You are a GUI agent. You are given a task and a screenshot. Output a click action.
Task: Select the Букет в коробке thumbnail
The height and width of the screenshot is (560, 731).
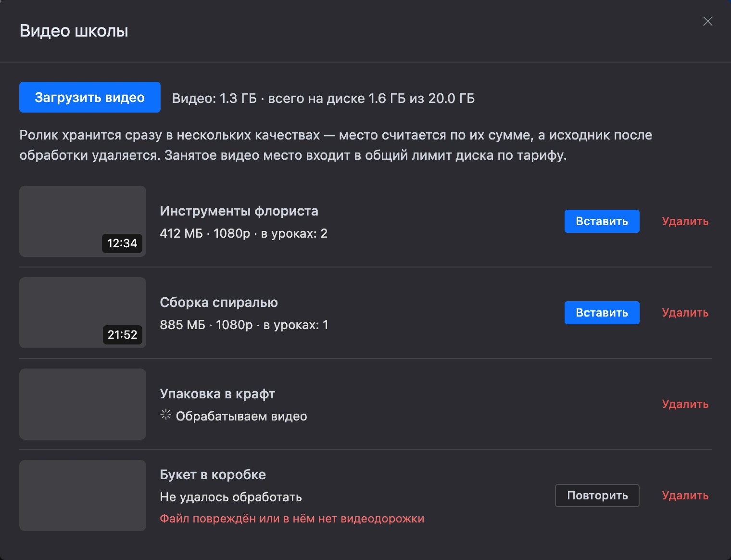click(x=83, y=496)
